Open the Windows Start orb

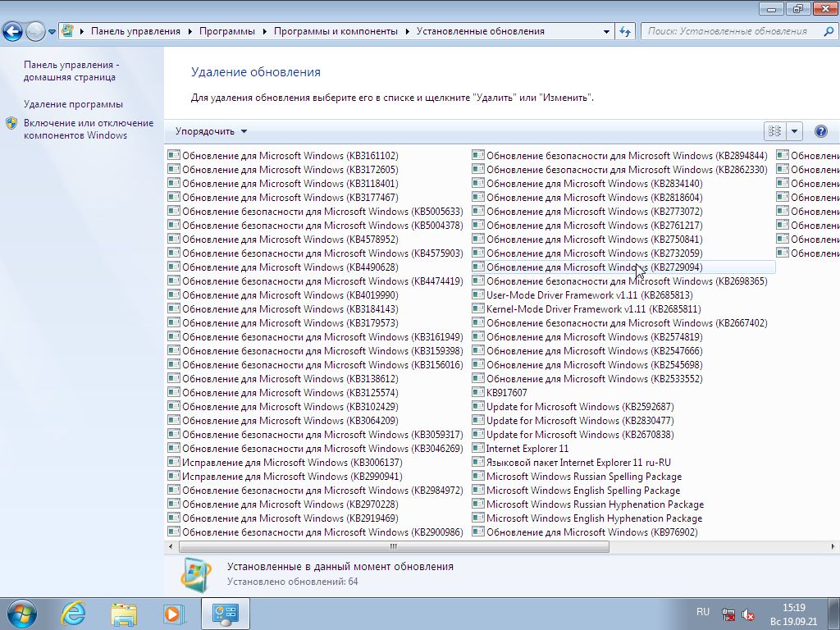22,614
